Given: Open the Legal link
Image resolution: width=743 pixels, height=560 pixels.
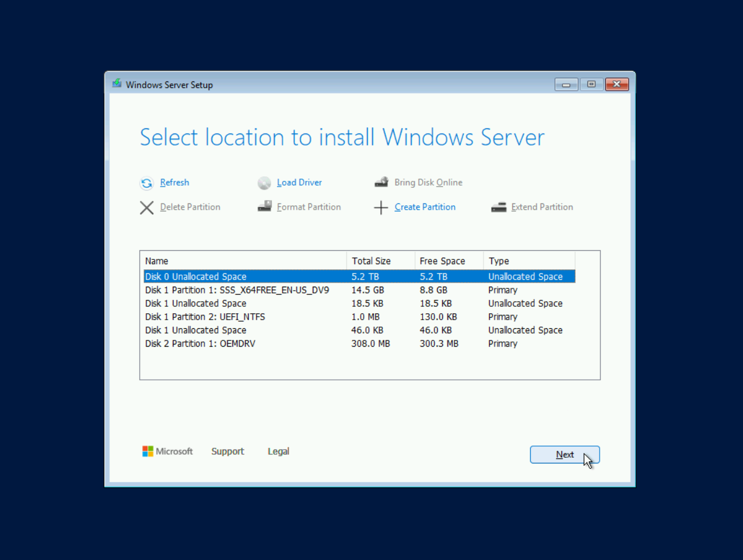Looking at the screenshot, I should (278, 451).
